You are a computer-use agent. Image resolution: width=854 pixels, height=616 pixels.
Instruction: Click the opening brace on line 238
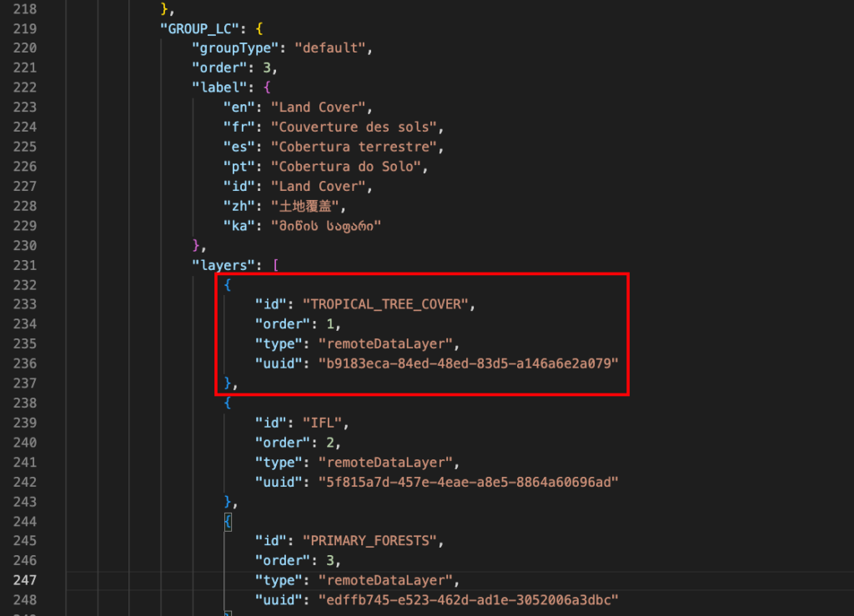(228, 403)
